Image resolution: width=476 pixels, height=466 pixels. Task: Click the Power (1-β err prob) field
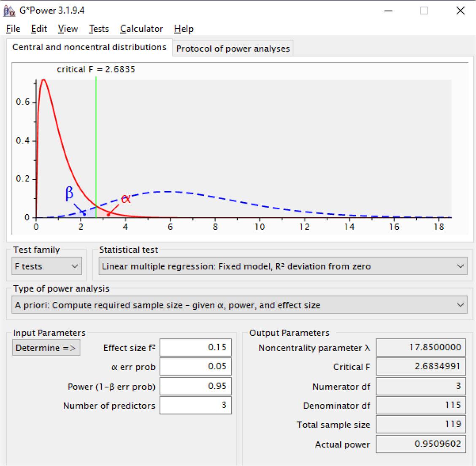[x=195, y=386]
